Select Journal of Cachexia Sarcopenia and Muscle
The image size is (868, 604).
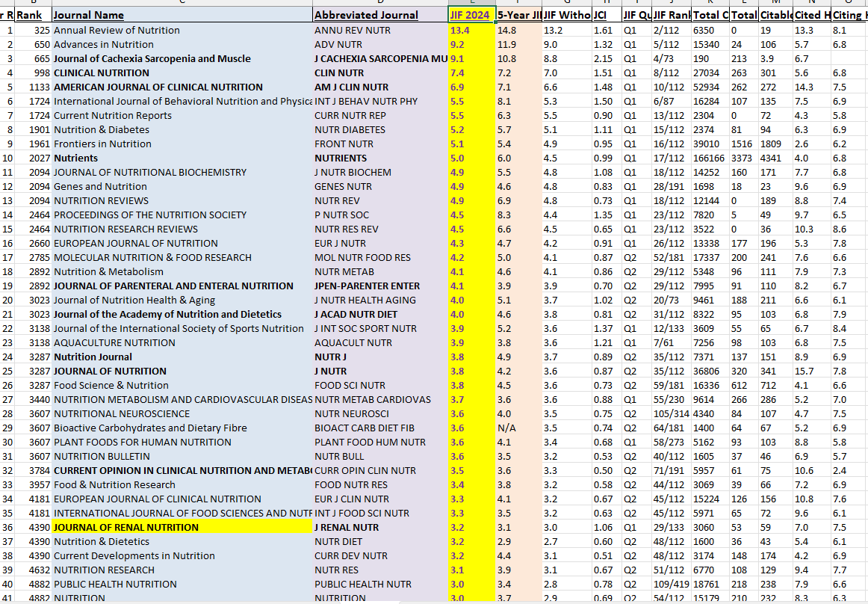(182, 59)
